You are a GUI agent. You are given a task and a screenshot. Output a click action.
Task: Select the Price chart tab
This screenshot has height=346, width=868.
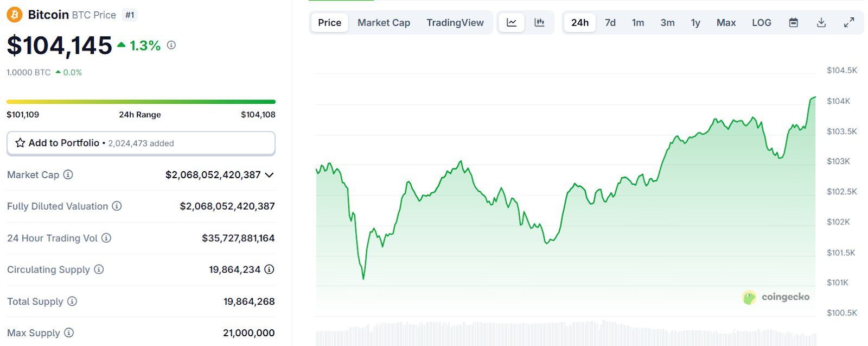330,22
